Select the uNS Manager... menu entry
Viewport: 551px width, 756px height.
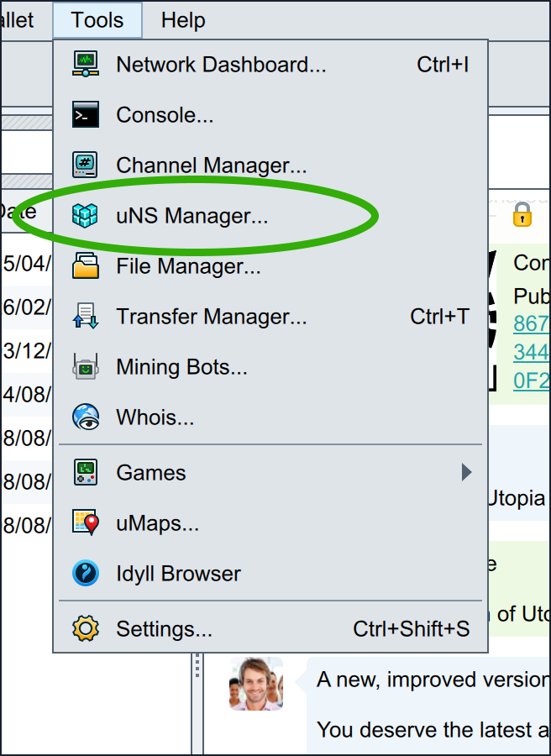pos(192,216)
